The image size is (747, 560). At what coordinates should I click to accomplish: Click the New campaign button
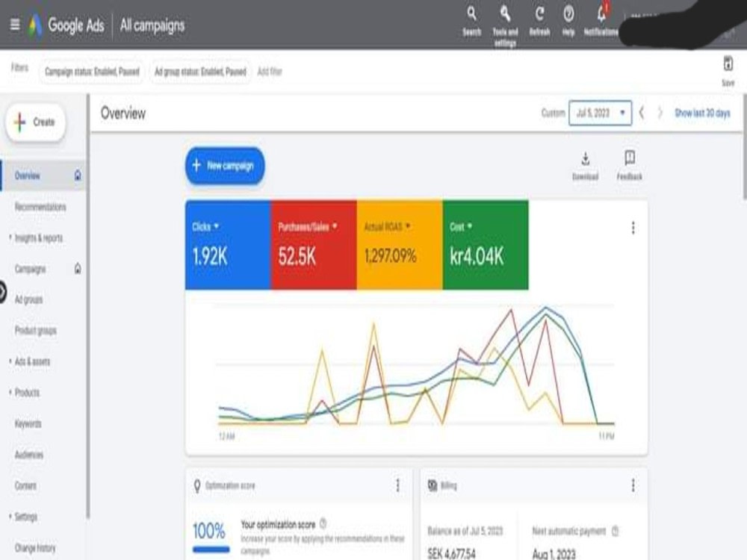[225, 166]
